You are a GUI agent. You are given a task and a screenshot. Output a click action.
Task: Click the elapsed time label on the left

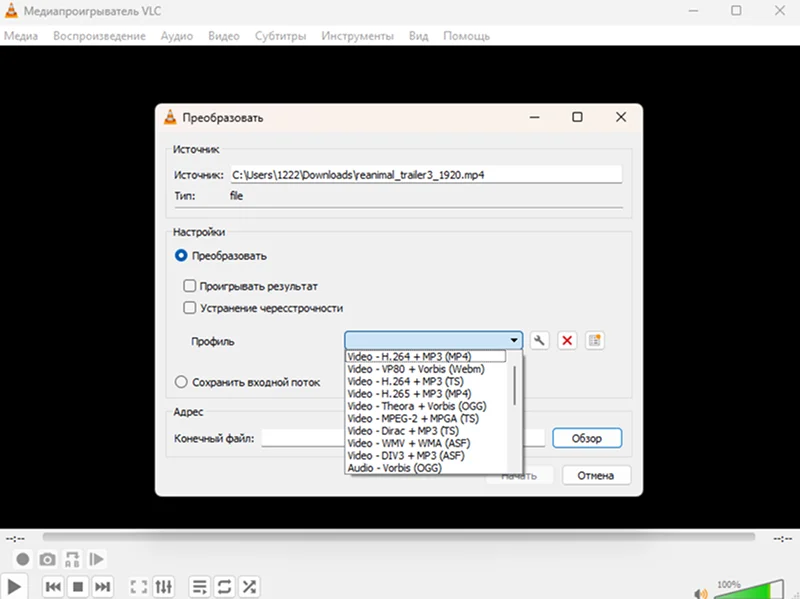click(x=15, y=538)
